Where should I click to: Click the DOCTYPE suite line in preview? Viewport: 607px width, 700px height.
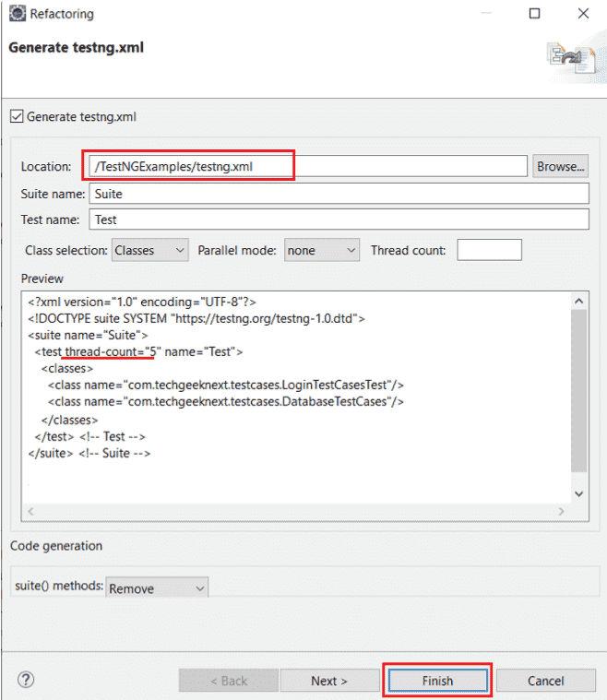click(196, 319)
